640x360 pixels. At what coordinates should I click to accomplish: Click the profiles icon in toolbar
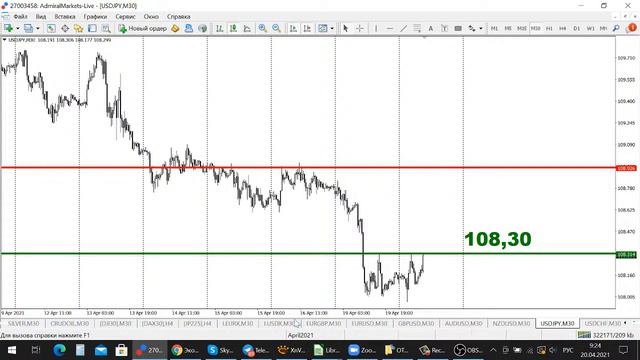click(x=28, y=28)
